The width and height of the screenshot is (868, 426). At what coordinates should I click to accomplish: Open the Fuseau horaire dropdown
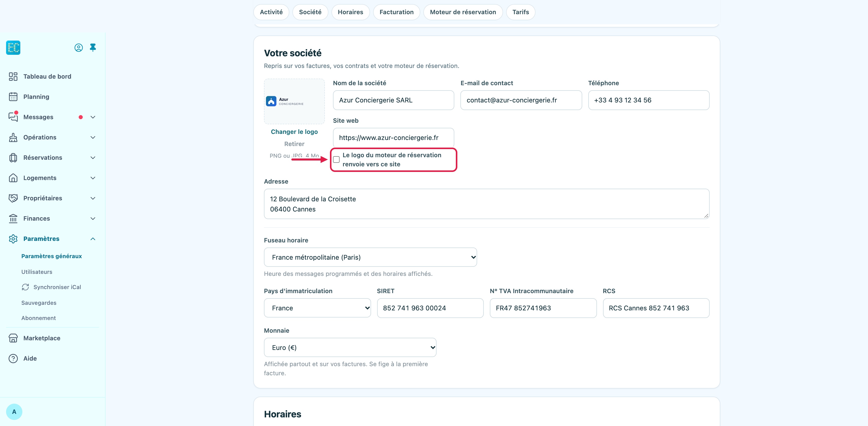[370, 257]
